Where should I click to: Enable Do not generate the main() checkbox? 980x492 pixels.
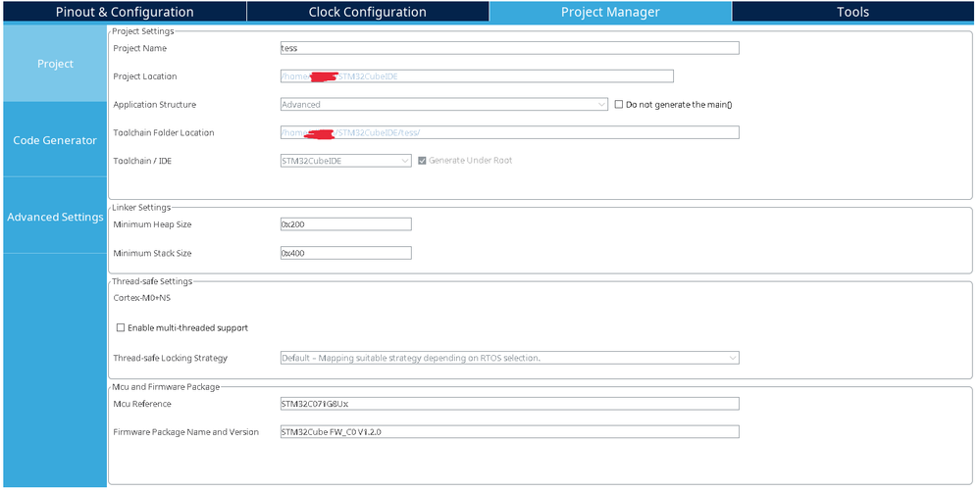(619, 104)
